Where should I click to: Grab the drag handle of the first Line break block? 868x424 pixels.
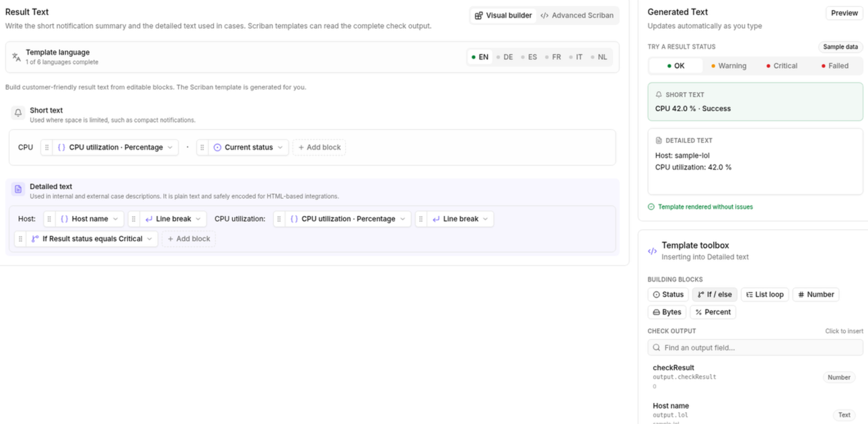(133, 219)
